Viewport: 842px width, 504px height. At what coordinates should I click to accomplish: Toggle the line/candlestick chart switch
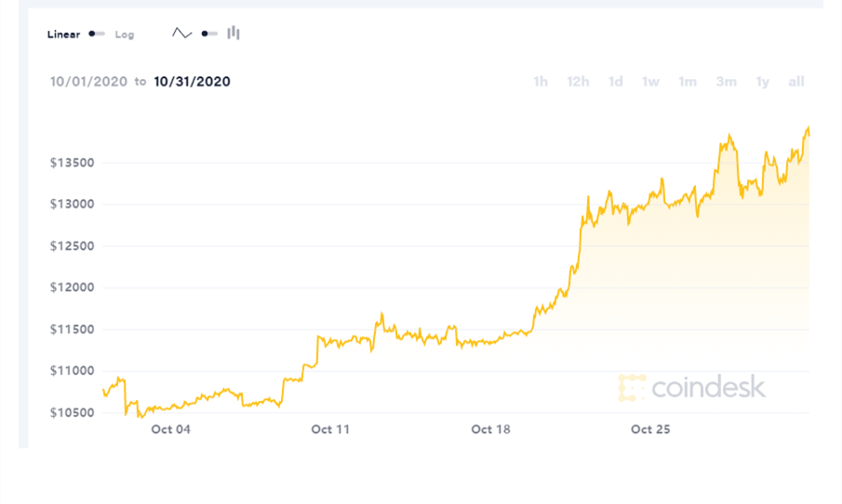(x=208, y=33)
